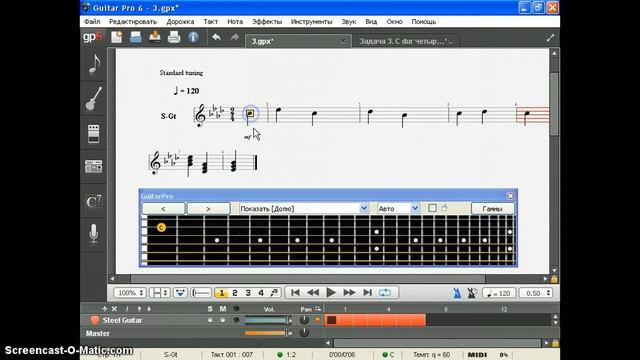
Task: Delete the track with the X icon
Action: point(114,309)
